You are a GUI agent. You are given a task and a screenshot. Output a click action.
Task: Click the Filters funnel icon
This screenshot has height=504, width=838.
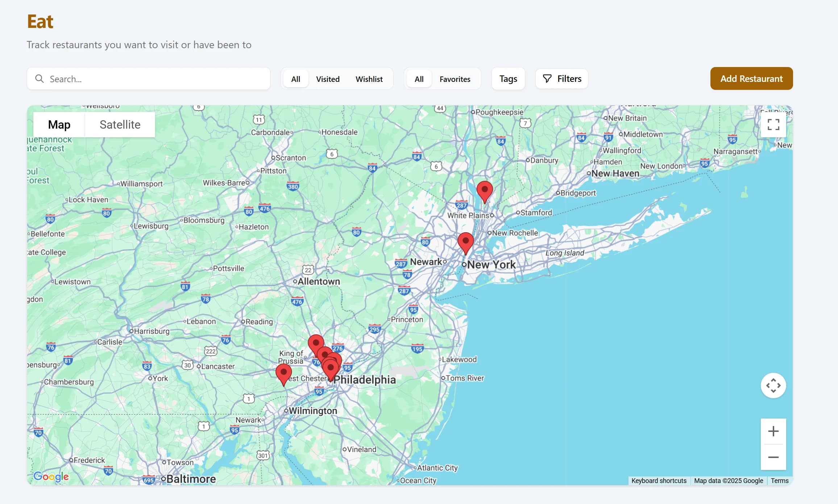click(547, 79)
